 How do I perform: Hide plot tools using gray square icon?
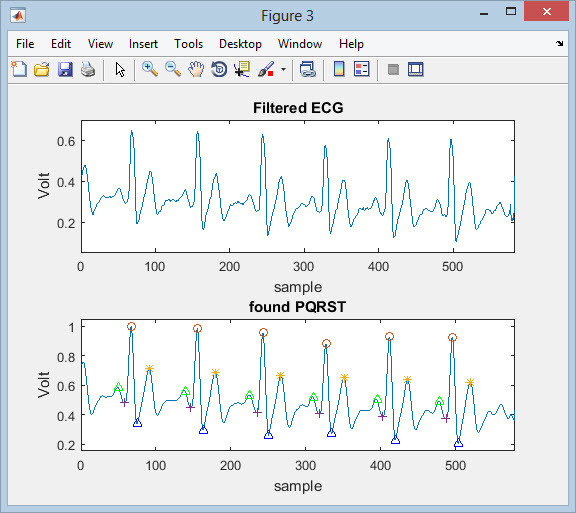(x=393, y=69)
